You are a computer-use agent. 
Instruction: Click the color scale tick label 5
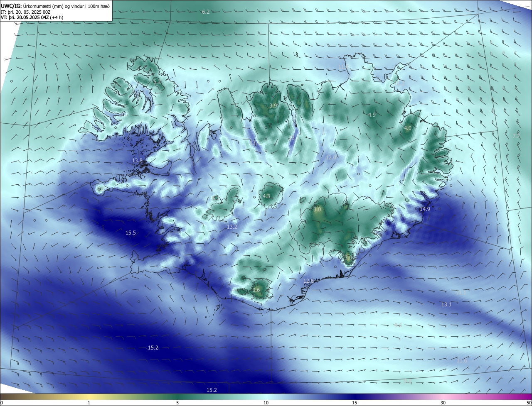[177, 403]
